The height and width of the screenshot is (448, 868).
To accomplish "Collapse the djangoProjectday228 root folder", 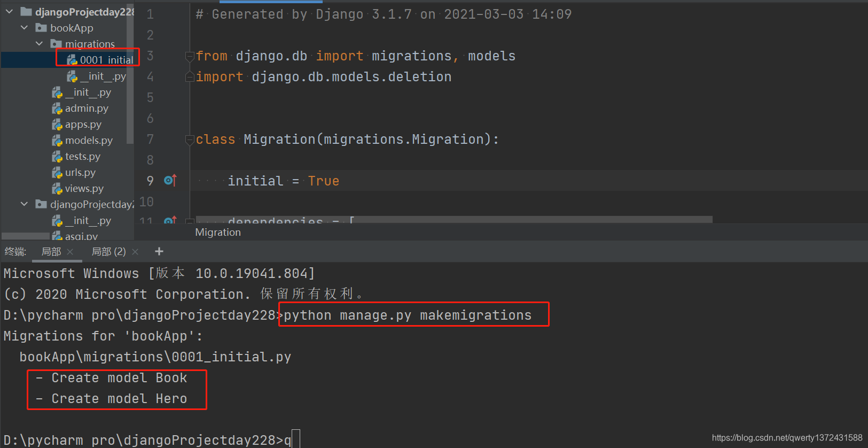I will [x=9, y=11].
